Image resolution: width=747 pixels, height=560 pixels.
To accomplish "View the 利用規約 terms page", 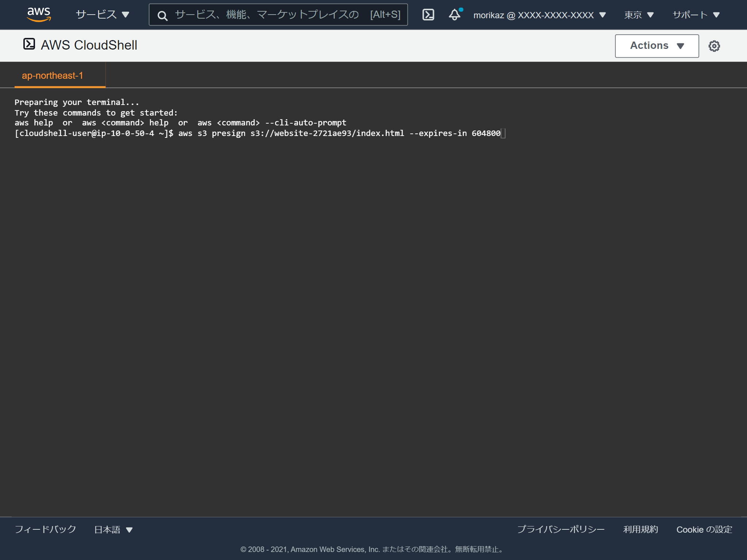I will pyautogui.click(x=640, y=529).
